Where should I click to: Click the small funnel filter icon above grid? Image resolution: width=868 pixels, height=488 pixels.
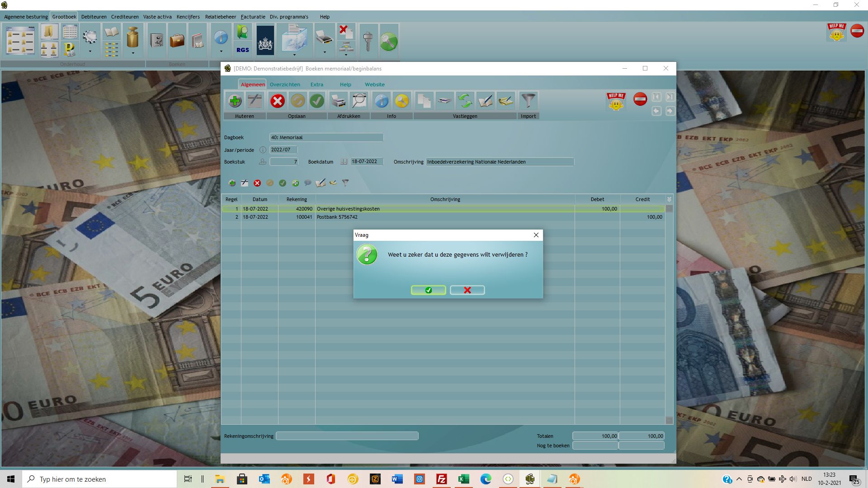coord(345,183)
